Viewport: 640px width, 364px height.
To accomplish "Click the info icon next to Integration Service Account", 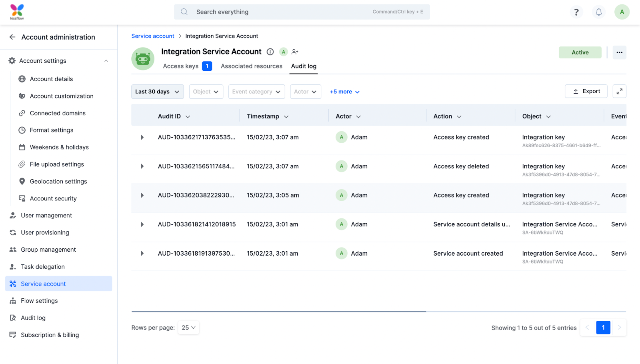I will tap(270, 52).
